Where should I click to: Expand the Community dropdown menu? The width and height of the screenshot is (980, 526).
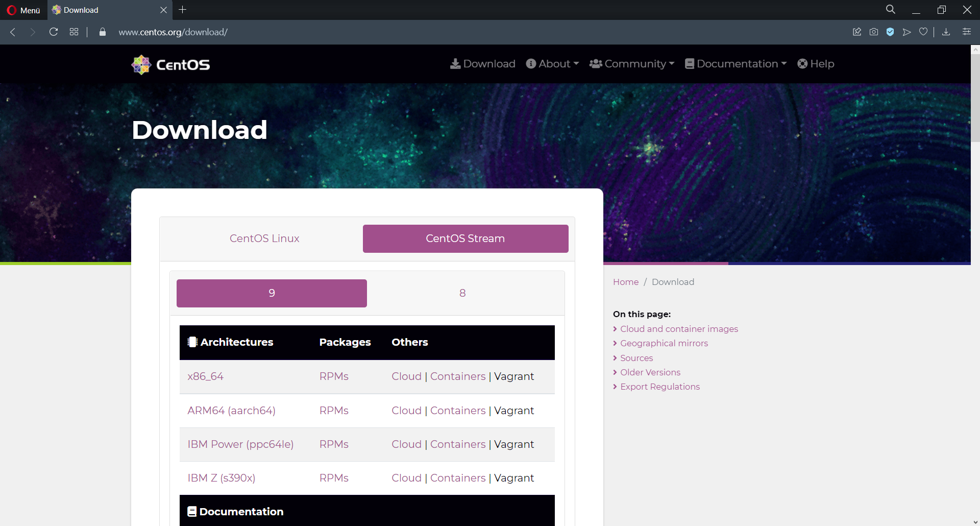(632, 64)
